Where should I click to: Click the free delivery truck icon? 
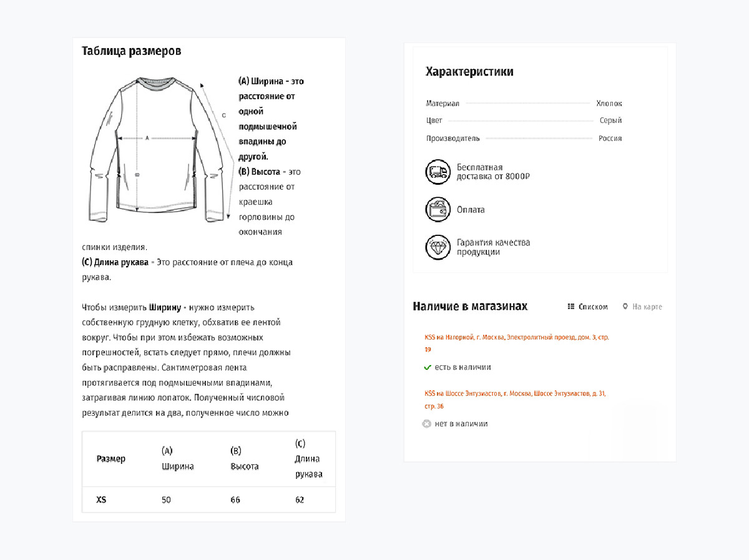438,172
